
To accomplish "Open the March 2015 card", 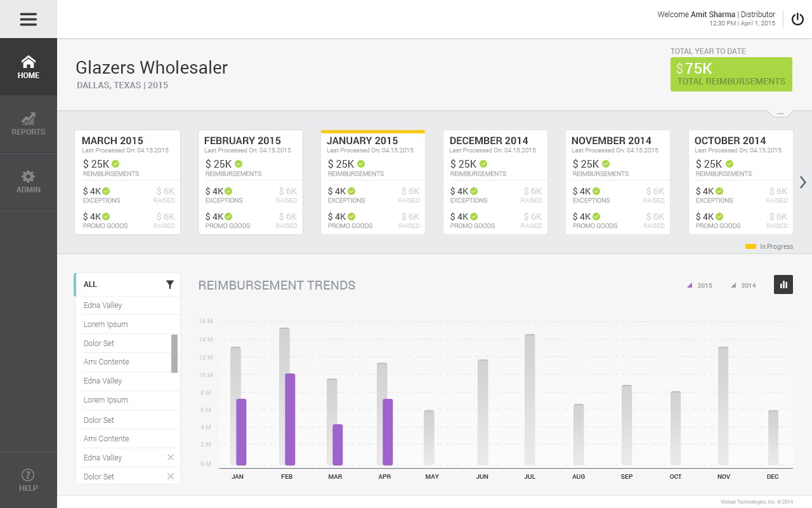I will point(128,183).
